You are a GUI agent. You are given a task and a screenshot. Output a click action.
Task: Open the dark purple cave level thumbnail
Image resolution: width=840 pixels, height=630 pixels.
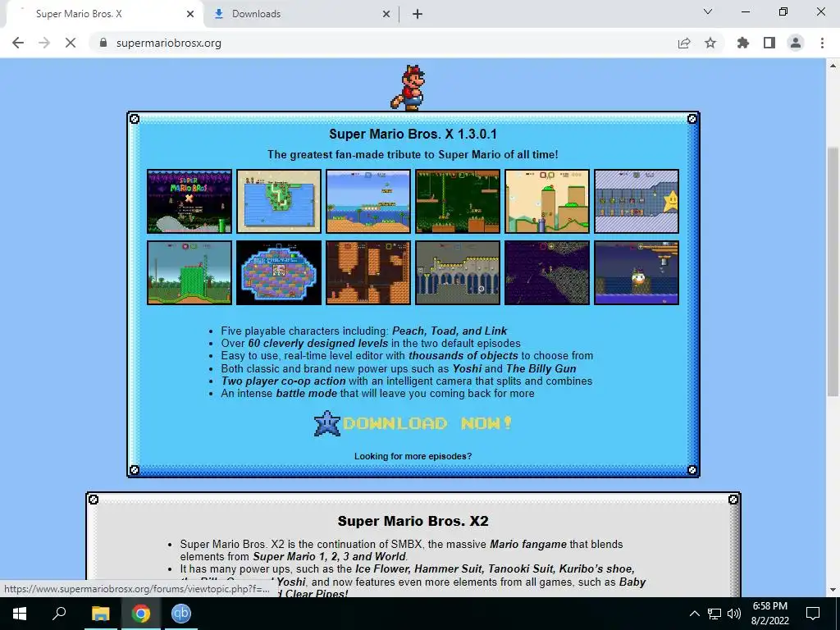[547, 272]
